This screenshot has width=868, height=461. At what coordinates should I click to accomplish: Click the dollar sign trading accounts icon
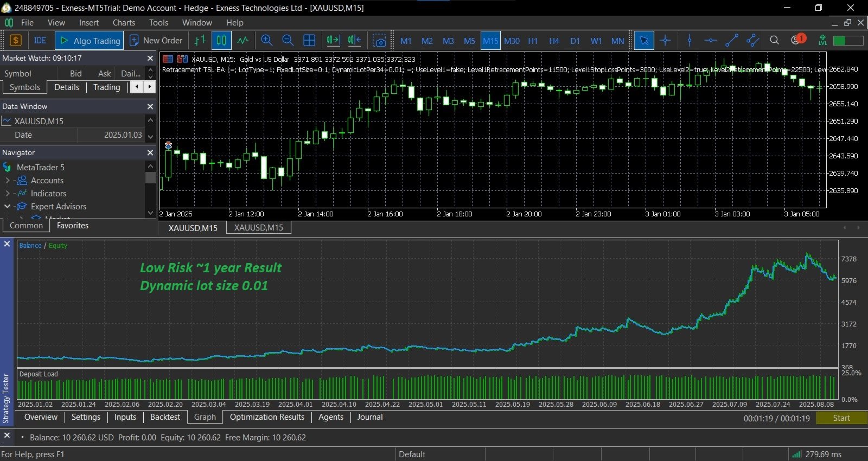tap(16, 41)
